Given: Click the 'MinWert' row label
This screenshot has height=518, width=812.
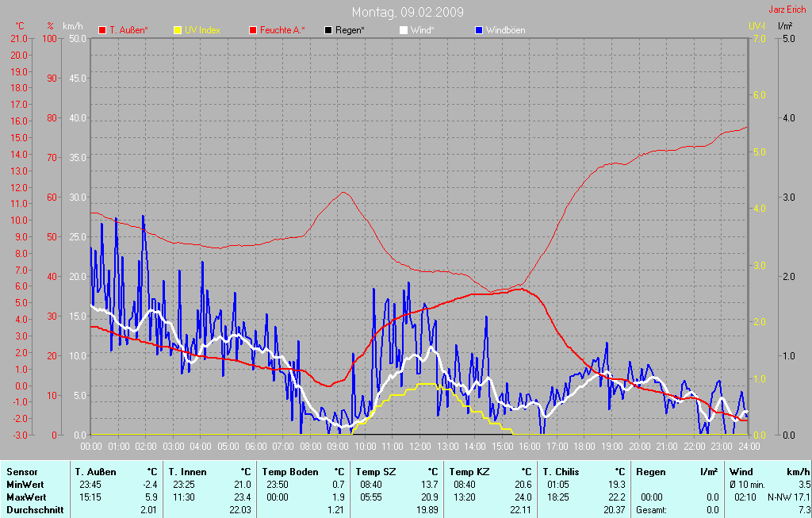Looking at the screenshot, I should click(25, 485).
